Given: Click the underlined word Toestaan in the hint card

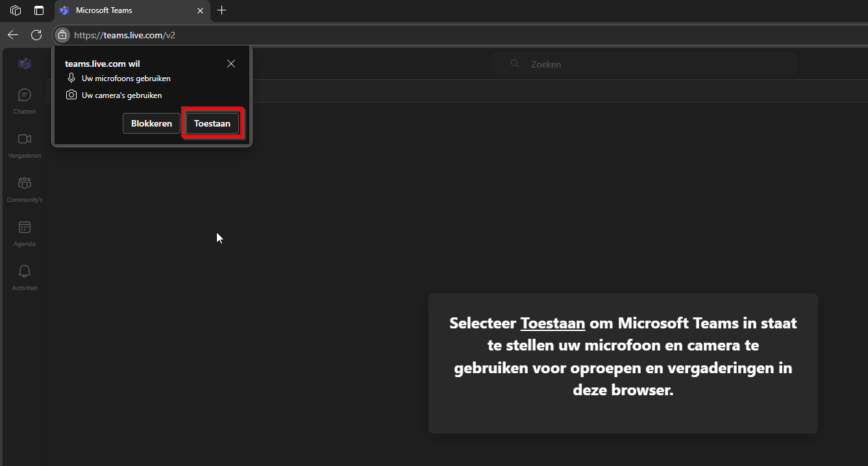Looking at the screenshot, I should 553,323.
